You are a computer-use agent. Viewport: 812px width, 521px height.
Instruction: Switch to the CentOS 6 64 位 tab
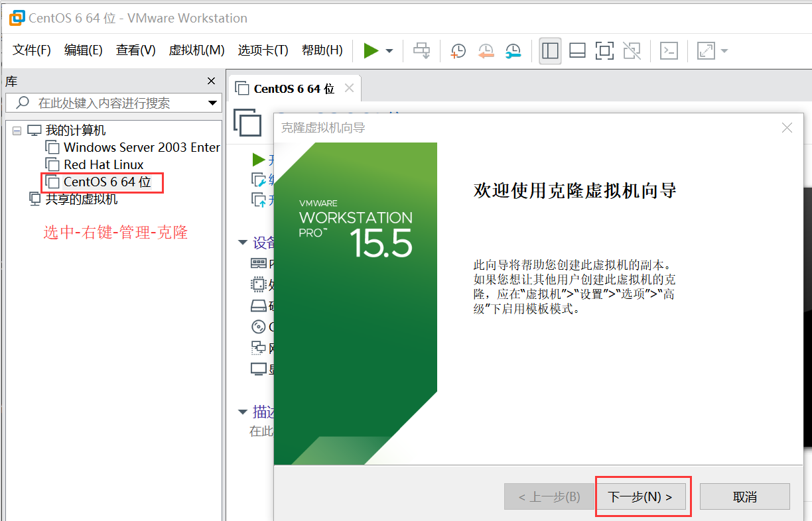pyautogui.click(x=294, y=89)
